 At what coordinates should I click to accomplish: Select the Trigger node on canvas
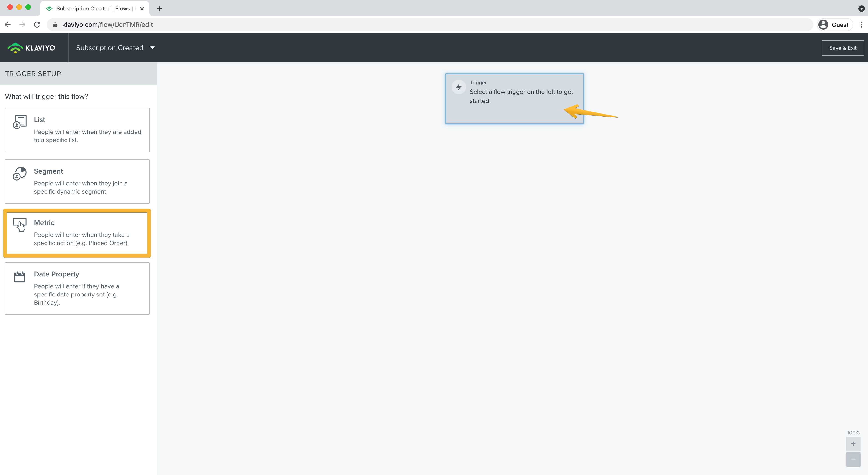(514, 99)
